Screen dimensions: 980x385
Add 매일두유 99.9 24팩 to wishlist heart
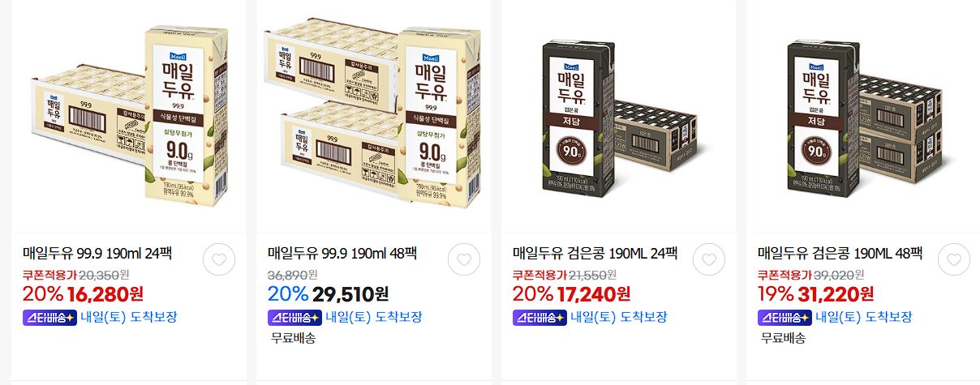click(x=219, y=259)
